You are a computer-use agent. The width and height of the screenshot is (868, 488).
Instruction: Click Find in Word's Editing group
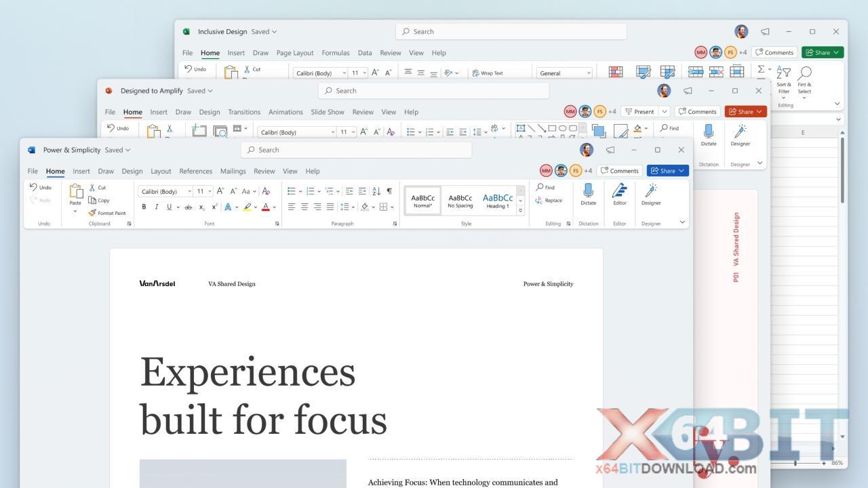pos(545,187)
